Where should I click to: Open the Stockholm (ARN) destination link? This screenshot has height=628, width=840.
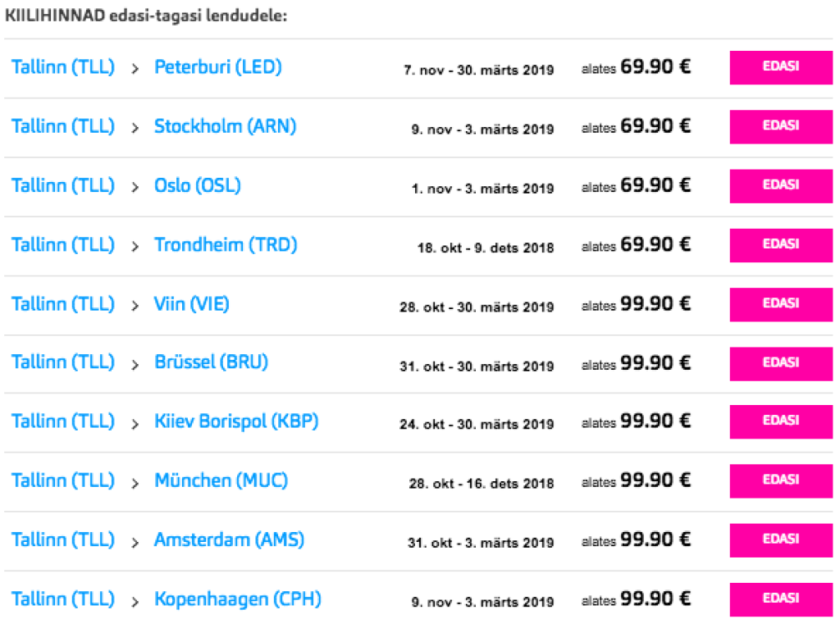(x=225, y=126)
